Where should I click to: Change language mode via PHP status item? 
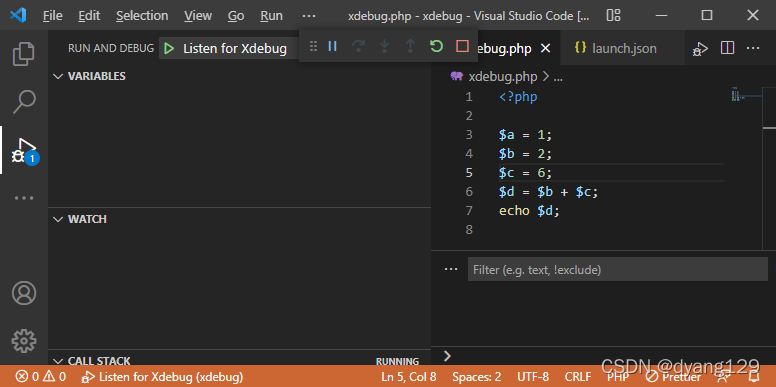(618, 377)
